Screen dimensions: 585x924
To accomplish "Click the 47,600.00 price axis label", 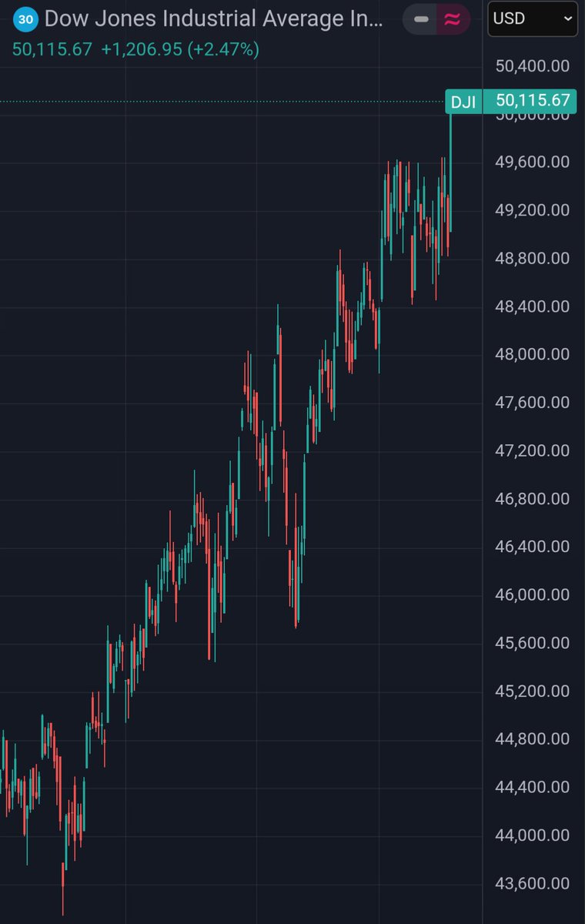I will 533,402.
